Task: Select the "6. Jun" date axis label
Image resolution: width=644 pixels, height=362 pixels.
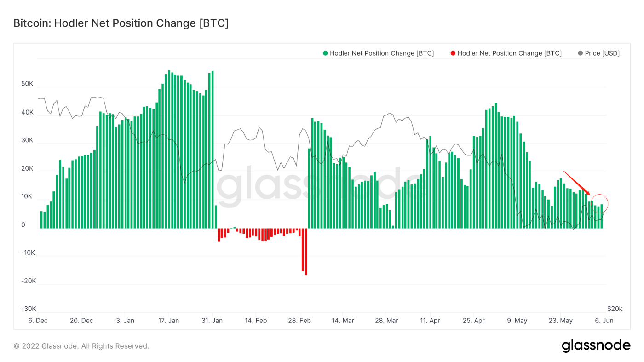Action: coord(604,321)
